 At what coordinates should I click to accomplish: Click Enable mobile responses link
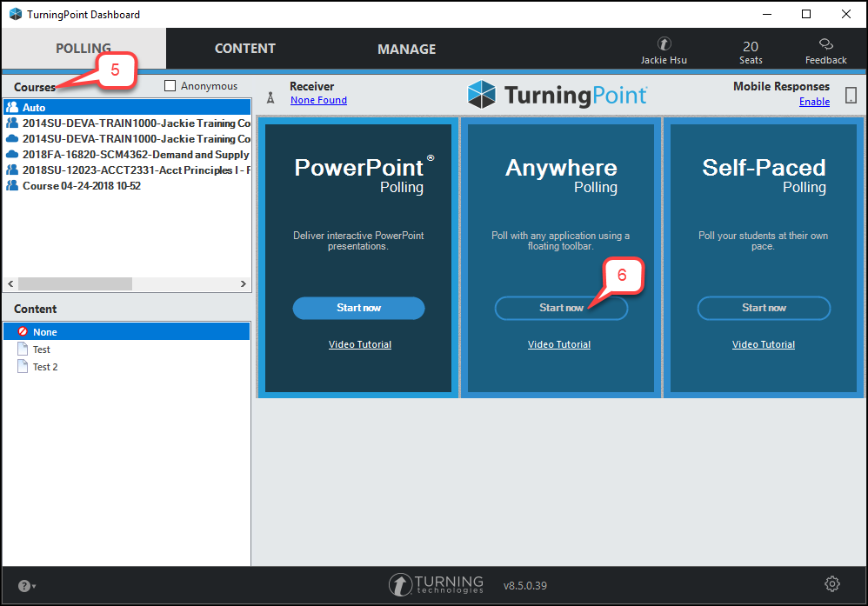tap(814, 102)
